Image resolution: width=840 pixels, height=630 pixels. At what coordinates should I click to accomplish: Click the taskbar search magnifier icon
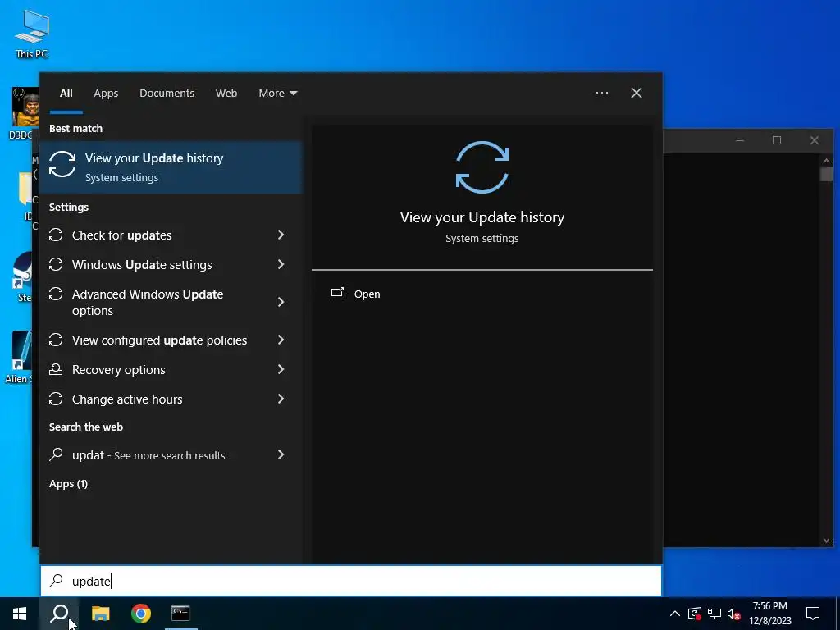coord(59,614)
